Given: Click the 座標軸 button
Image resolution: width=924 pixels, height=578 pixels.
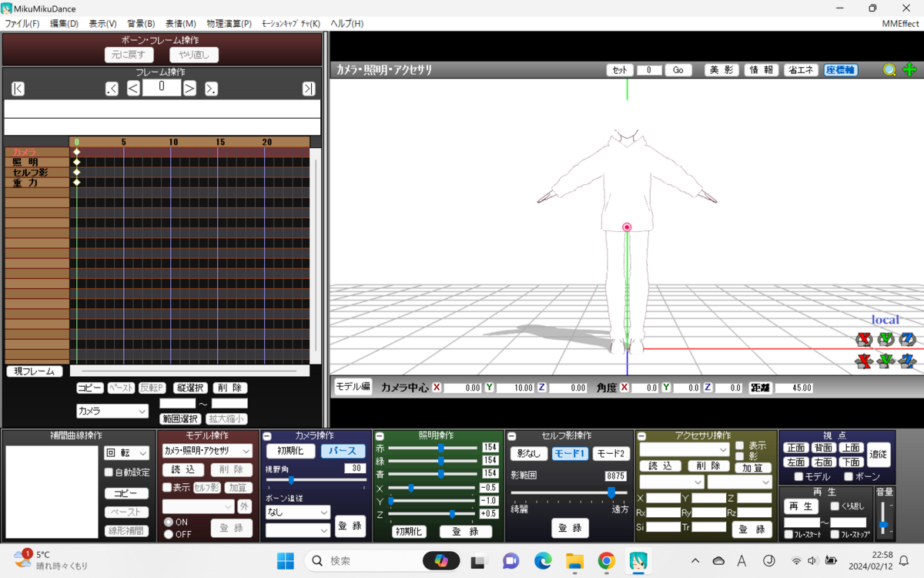Looking at the screenshot, I should [x=840, y=70].
